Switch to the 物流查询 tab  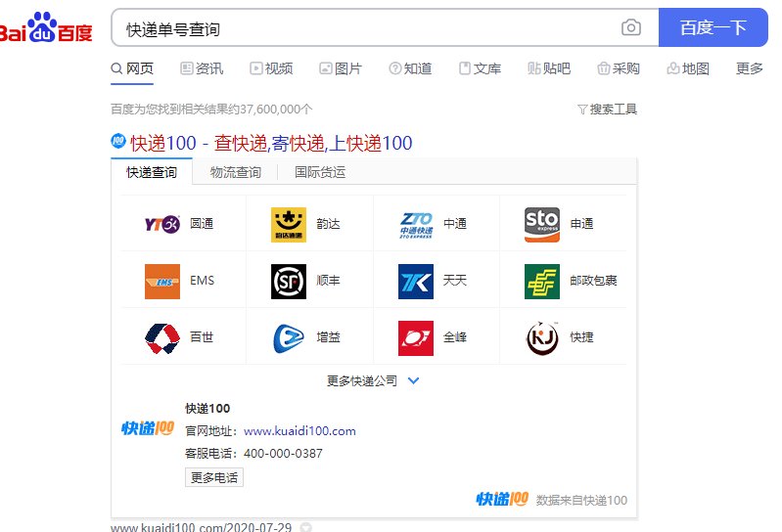pyautogui.click(x=235, y=172)
